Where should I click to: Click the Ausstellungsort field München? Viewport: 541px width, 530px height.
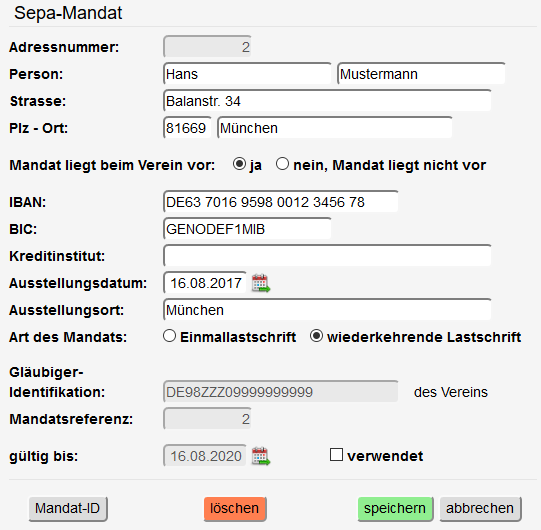(x=327, y=310)
